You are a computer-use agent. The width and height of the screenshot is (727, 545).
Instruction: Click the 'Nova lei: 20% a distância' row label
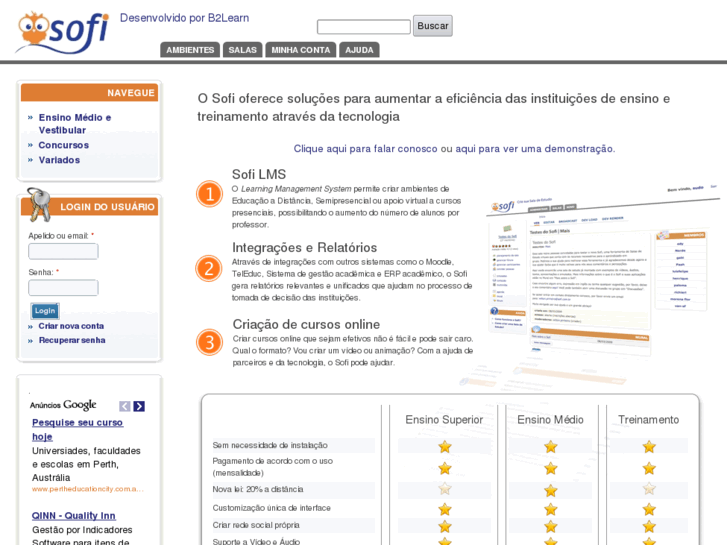[258, 489]
